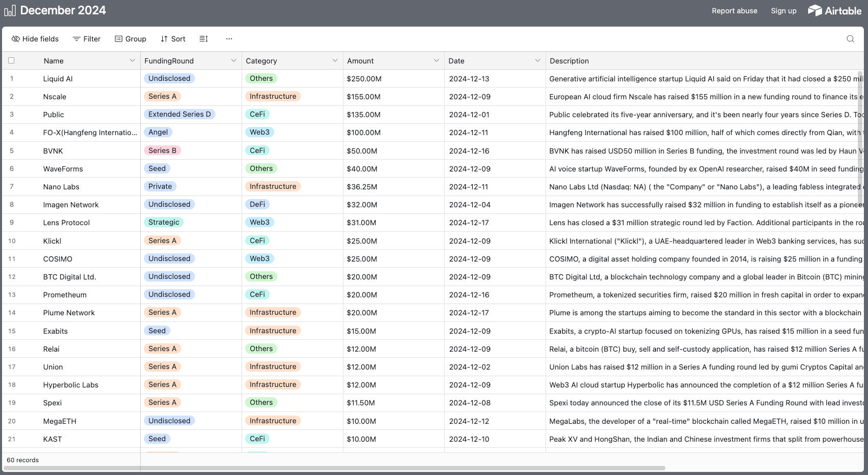Expand the Category column dropdown arrow
The height and width of the screenshot is (475, 868).
[335, 60]
